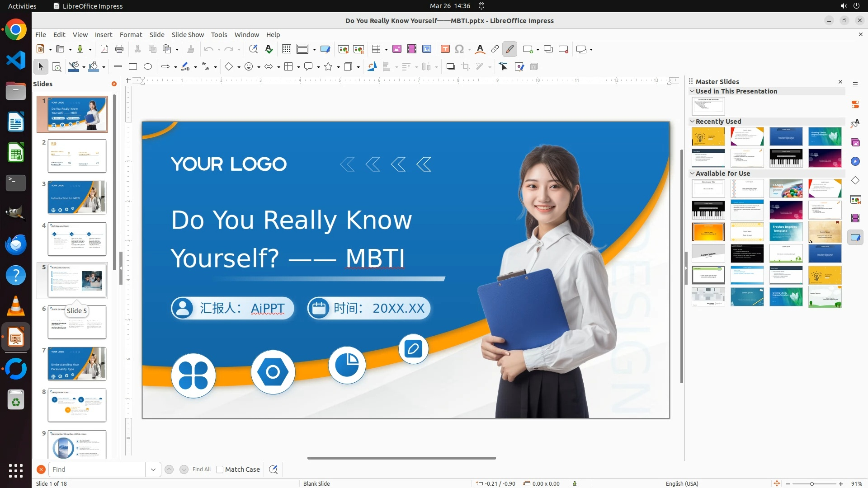This screenshot has width=868, height=488.
Task: Select slide 7 thumbnail in Slides panel
Action: [x=77, y=364]
